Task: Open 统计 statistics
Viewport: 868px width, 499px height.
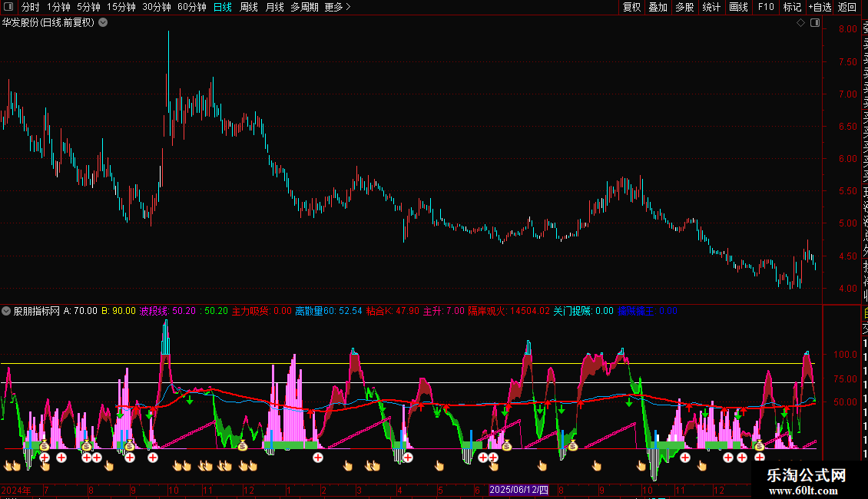Action: click(711, 7)
